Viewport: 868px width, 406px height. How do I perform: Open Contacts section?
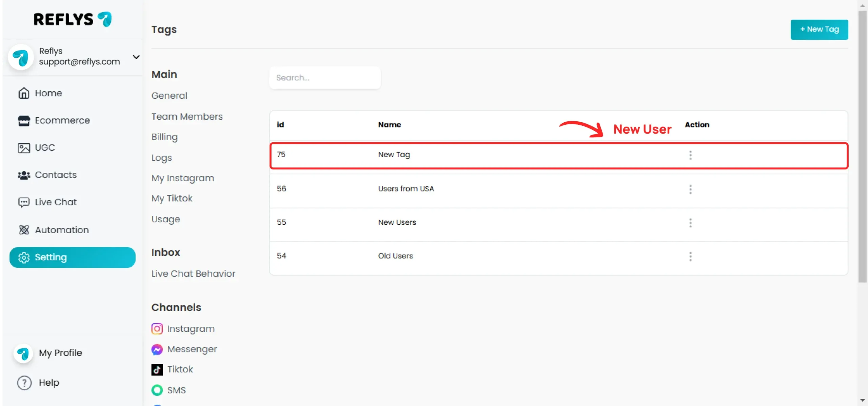(x=56, y=175)
